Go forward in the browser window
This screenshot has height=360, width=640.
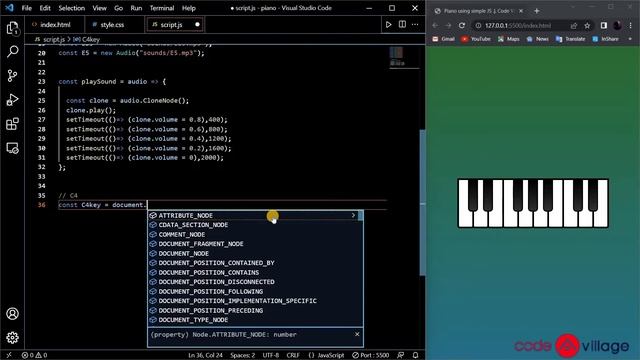click(x=448, y=25)
